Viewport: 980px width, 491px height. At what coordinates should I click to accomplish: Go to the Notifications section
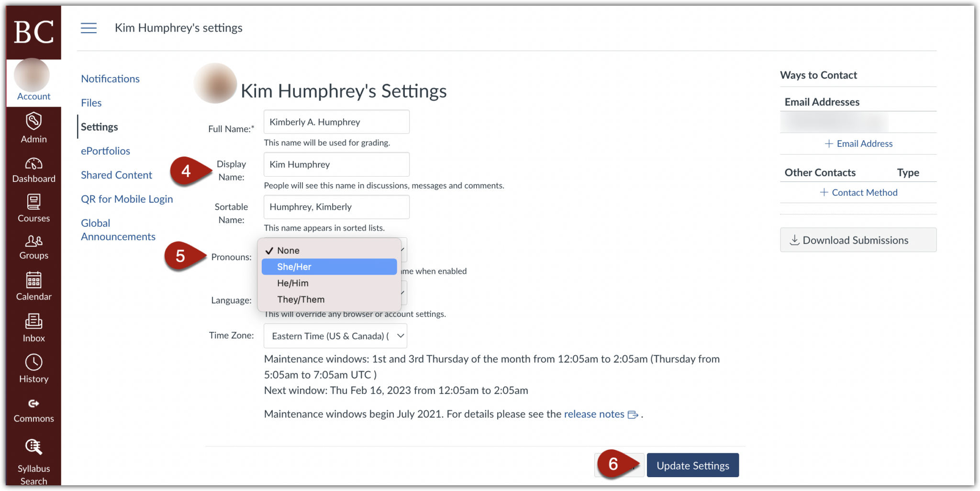(x=110, y=78)
